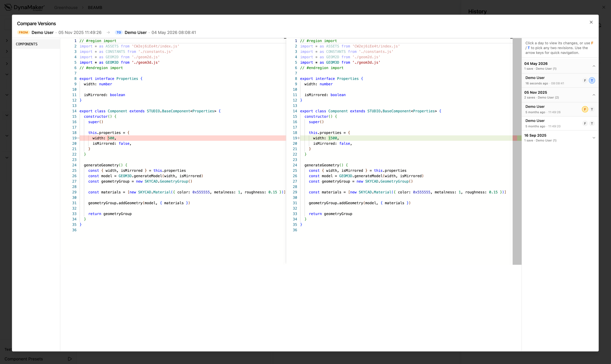Close the background History panel
The height and width of the screenshot is (364, 611).
pyautogui.click(x=604, y=7)
